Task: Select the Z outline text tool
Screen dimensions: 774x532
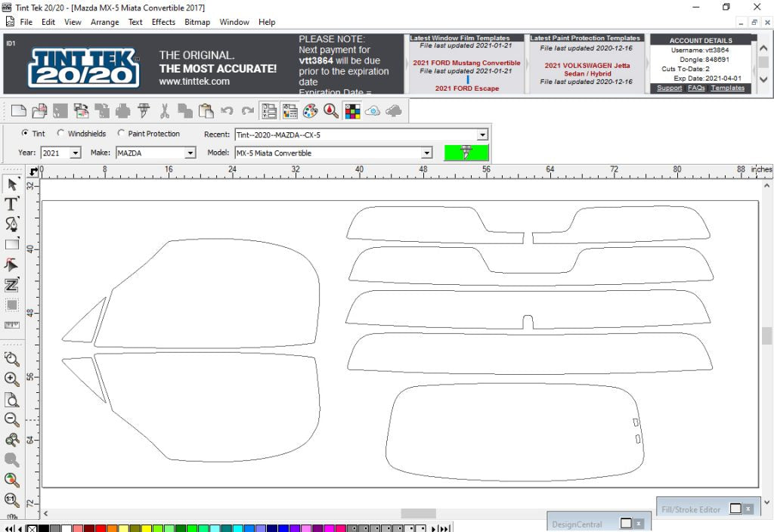Action: coord(12,285)
